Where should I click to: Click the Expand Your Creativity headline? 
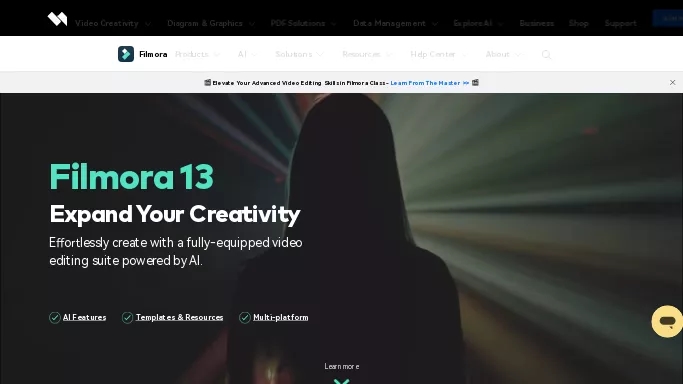point(175,214)
